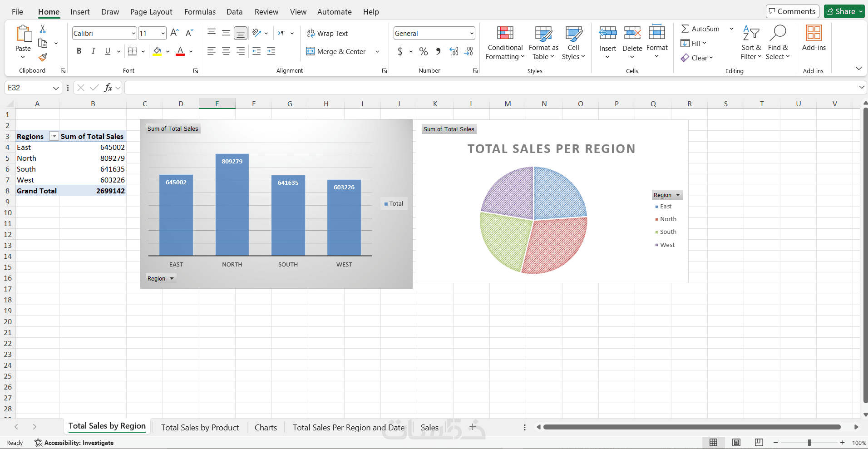The height and width of the screenshot is (449, 868).
Task: Click the Increase Font Size icon
Action: pos(174,33)
